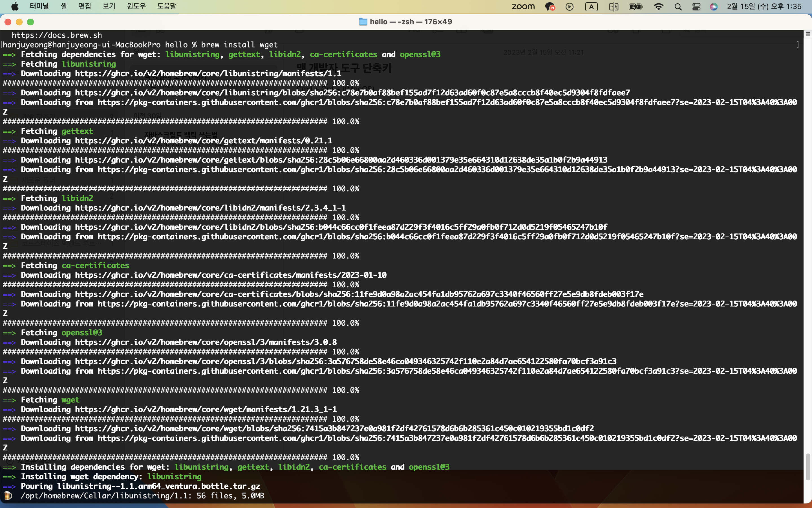Open the date and time 2월 15일 (수) 오후 1:35
This screenshot has height=508, width=812.
tap(764, 6)
